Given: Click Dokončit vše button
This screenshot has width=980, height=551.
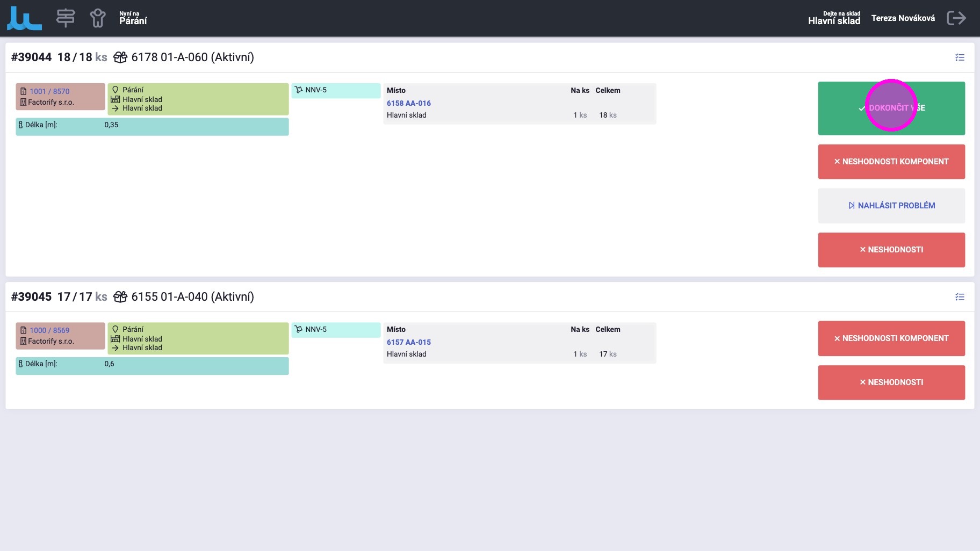Looking at the screenshot, I should click(x=891, y=108).
